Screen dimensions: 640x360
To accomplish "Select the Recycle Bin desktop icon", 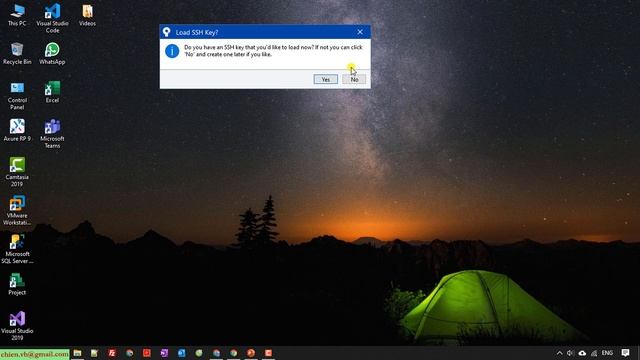I will point(17,54).
